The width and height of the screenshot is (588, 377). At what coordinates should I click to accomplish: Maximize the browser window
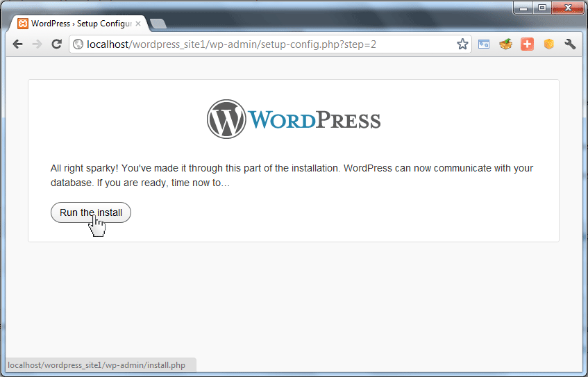coord(542,8)
